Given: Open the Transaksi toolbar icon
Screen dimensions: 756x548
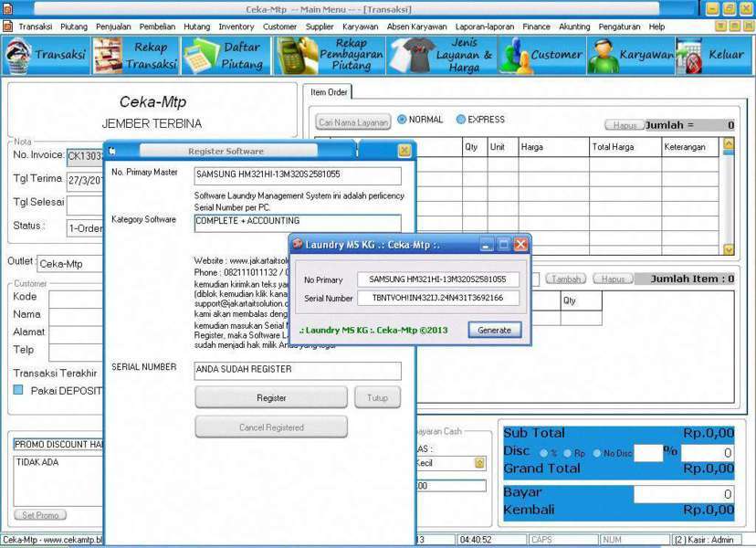Looking at the screenshot, I should pos(47,56).
